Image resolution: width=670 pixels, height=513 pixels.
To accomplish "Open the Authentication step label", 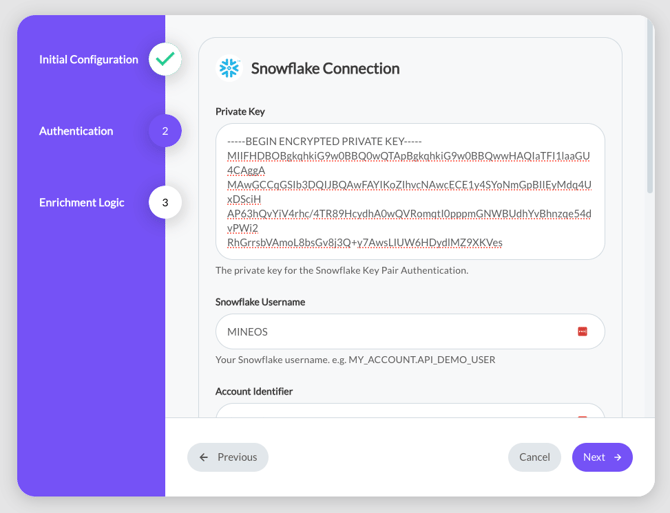I will [x=76, y=131].
